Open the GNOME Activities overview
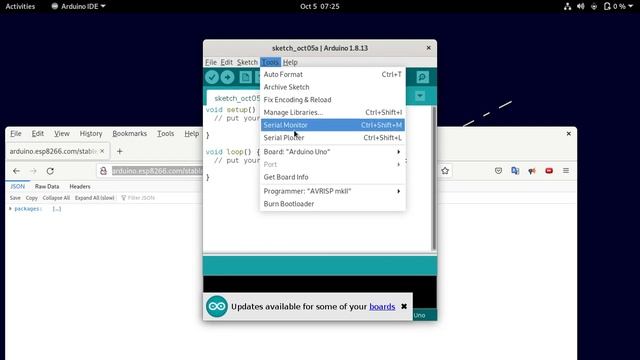 20,6
